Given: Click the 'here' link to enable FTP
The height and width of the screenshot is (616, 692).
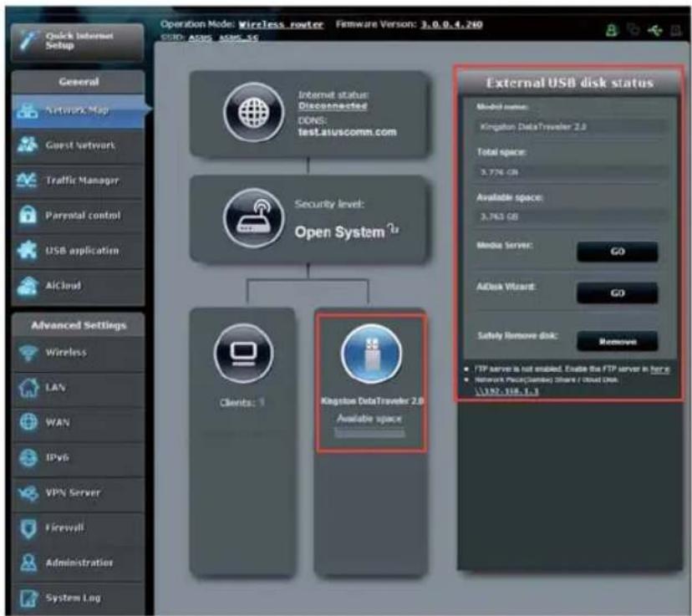Looking at the screenshot, I should point(659,369).
